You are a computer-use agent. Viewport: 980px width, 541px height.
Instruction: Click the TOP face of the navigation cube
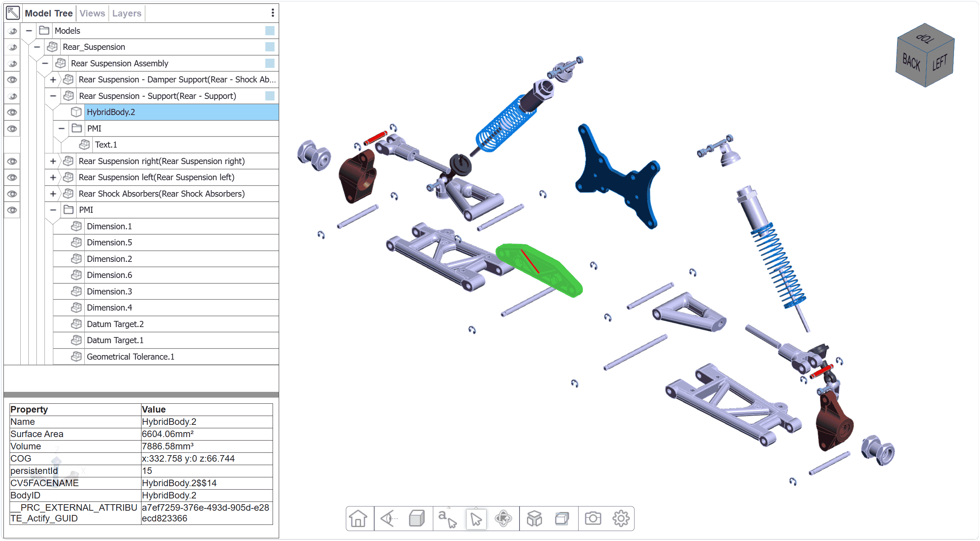(925, 38)
